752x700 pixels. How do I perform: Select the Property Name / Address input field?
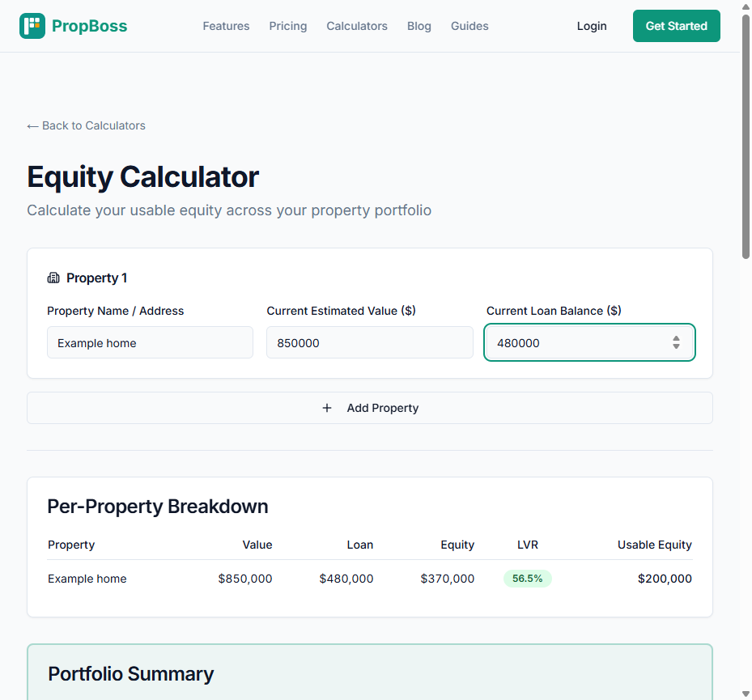(150, 342)
